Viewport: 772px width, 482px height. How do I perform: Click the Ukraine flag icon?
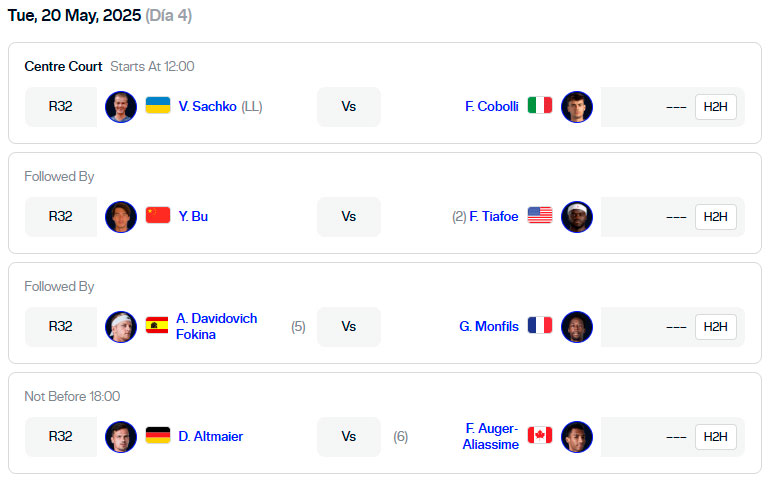point(158,106)
